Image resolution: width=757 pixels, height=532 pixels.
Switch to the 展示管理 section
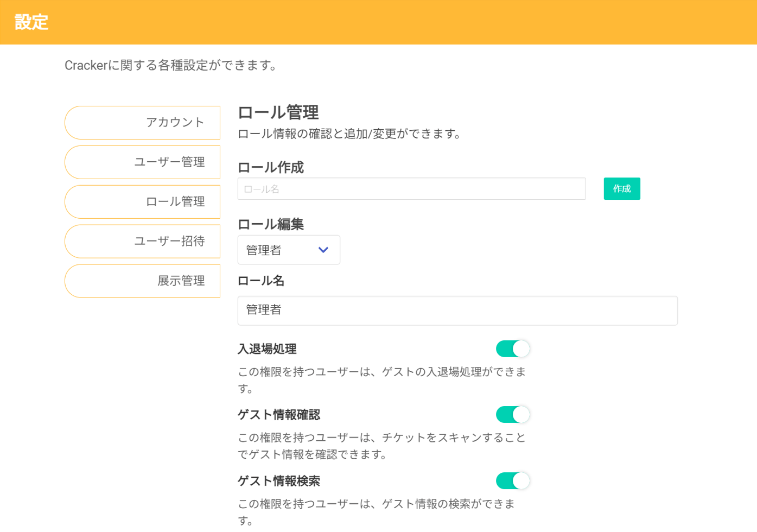pyautogui.click(x=143, y=281)
